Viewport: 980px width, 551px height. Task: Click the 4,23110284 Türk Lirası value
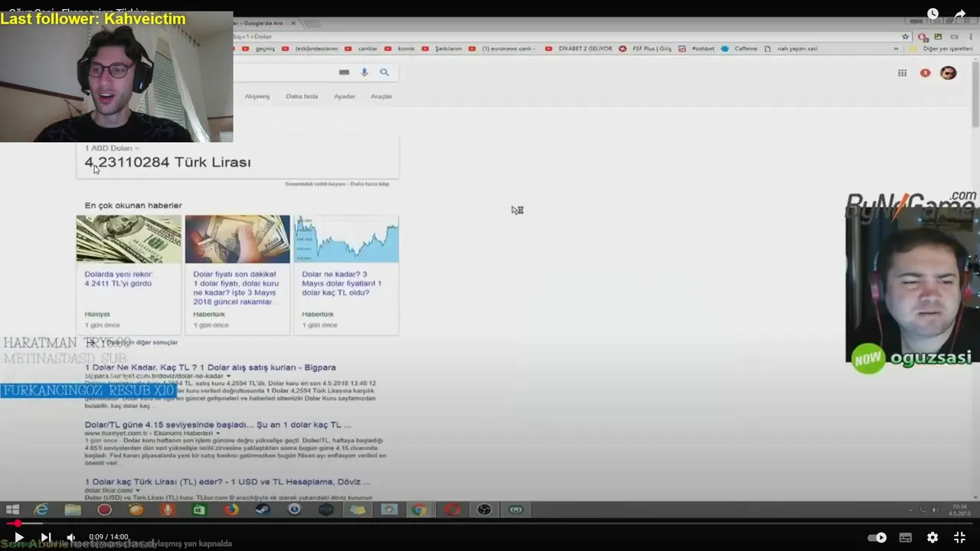tap(168, 162)
